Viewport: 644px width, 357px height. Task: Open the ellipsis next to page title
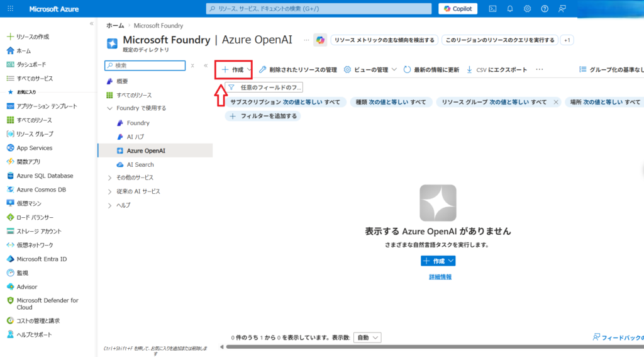click(x=306, y=40)
